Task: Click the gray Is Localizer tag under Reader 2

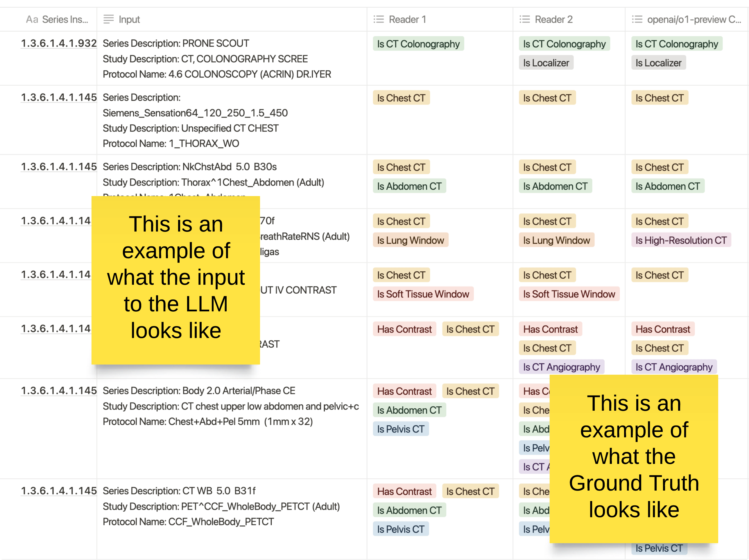Action: (546, 63)
